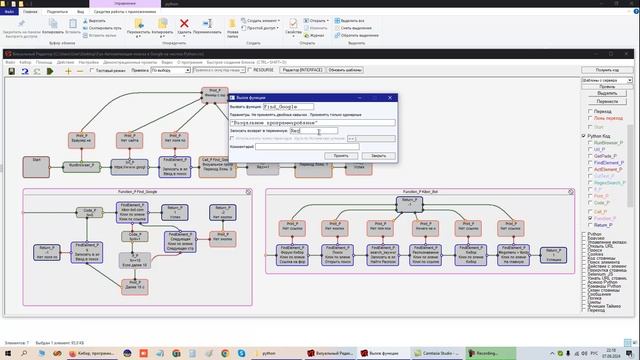Image resolution: width=640 pixels, height=360 pixels.
Task: Click Select All in Explorer ribbon
Action: pyautogui.click(x=349, y=21)
